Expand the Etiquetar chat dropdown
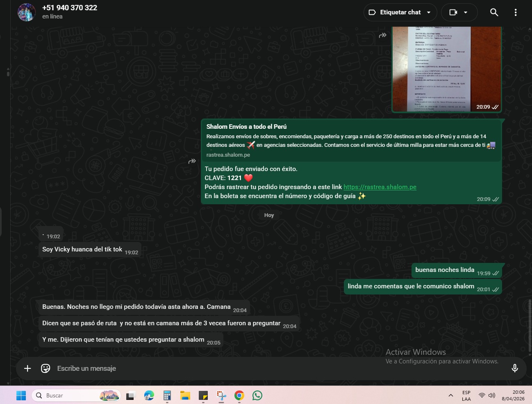The height and width of the screenshot is (404, 532). (x=429, y=12)
